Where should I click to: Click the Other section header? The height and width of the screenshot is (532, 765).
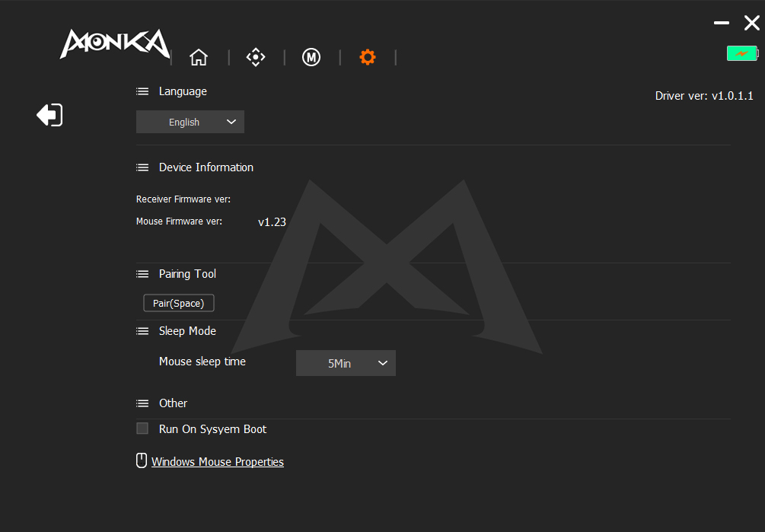coord(173,403)
